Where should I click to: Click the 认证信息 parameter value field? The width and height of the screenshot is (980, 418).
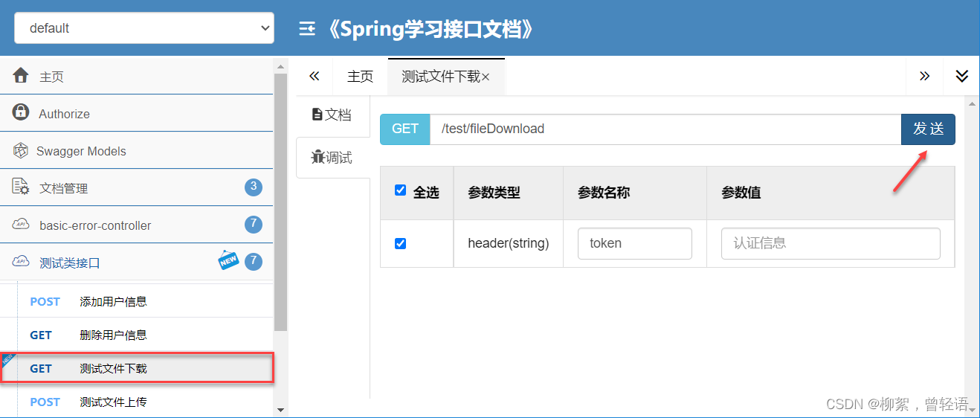[x=831, y=243]
